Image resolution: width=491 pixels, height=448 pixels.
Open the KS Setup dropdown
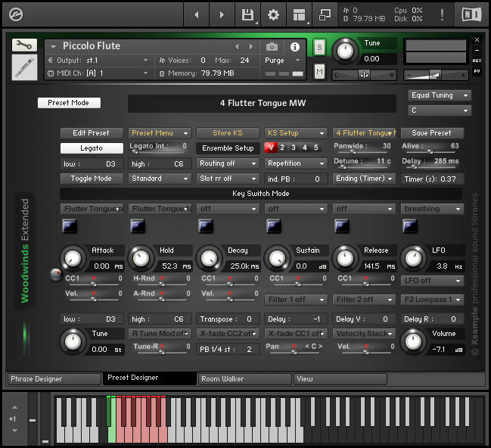[296, 133]
